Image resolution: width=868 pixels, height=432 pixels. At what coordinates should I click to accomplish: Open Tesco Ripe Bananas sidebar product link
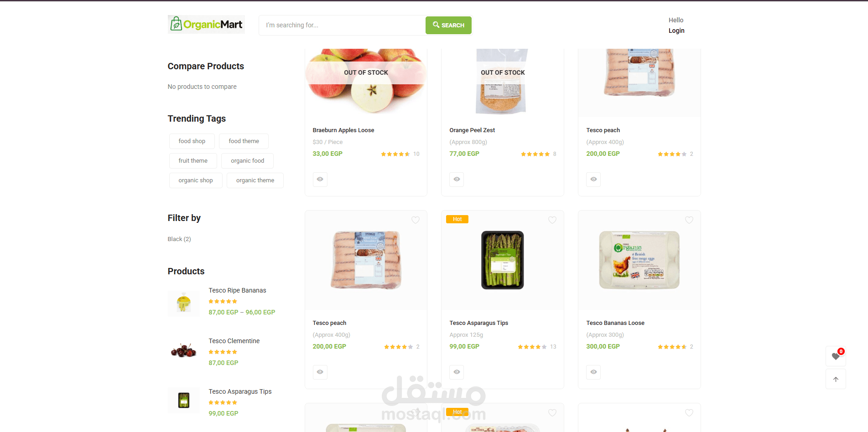tap(237, 290)
